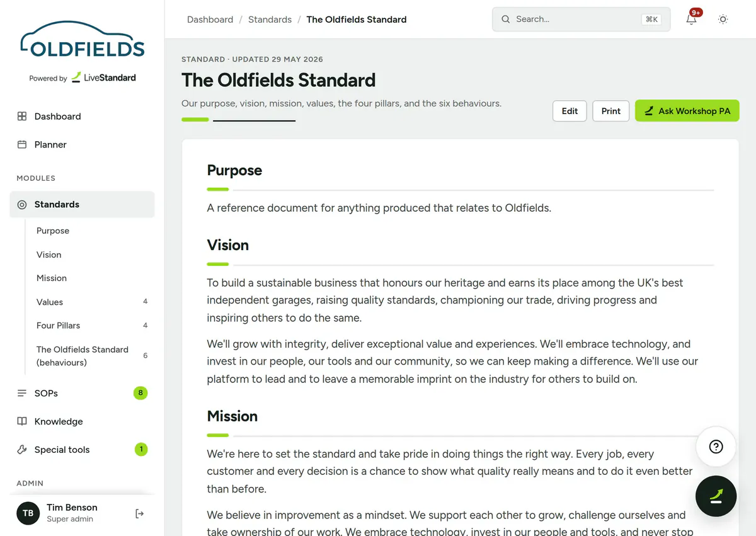This screenshot has width=756, height=536.
Task: Go to Standards breadcrumb link
Action: 270,20
